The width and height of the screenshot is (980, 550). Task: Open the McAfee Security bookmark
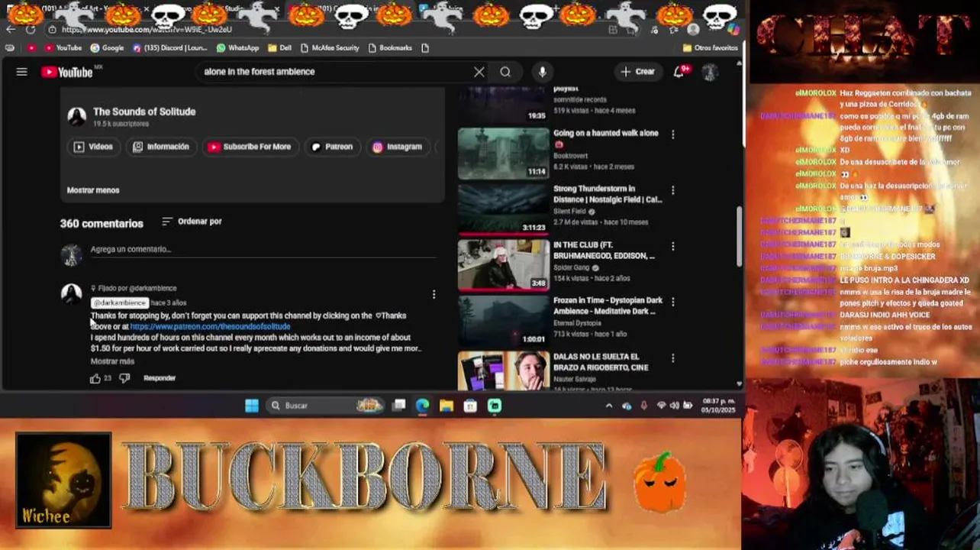[x=330, y=47]
